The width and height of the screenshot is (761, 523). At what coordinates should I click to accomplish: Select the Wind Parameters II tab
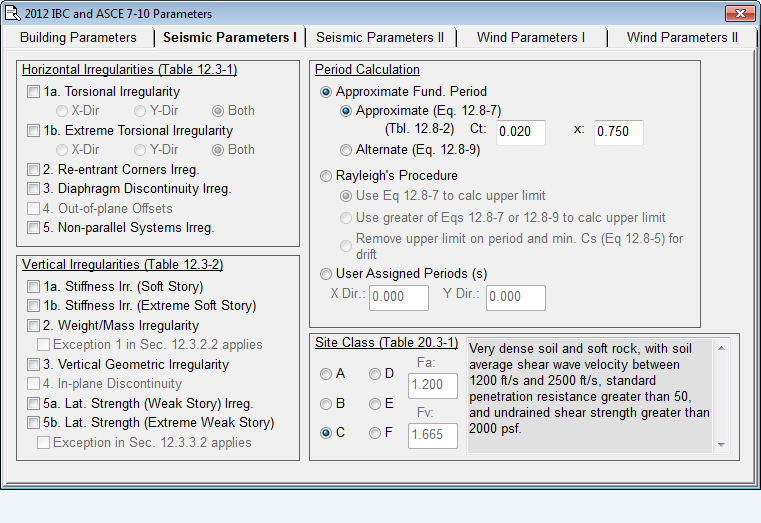point(682,37)
